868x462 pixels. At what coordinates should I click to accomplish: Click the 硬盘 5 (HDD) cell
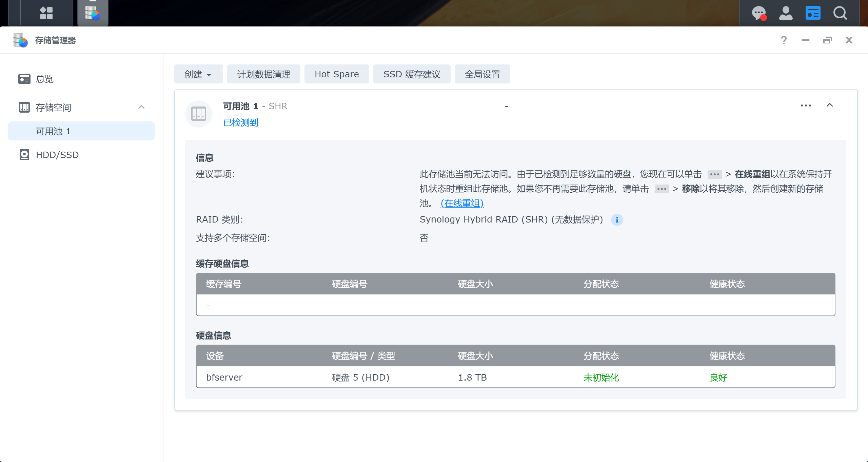pyautogui.click(x=360, y=377)
